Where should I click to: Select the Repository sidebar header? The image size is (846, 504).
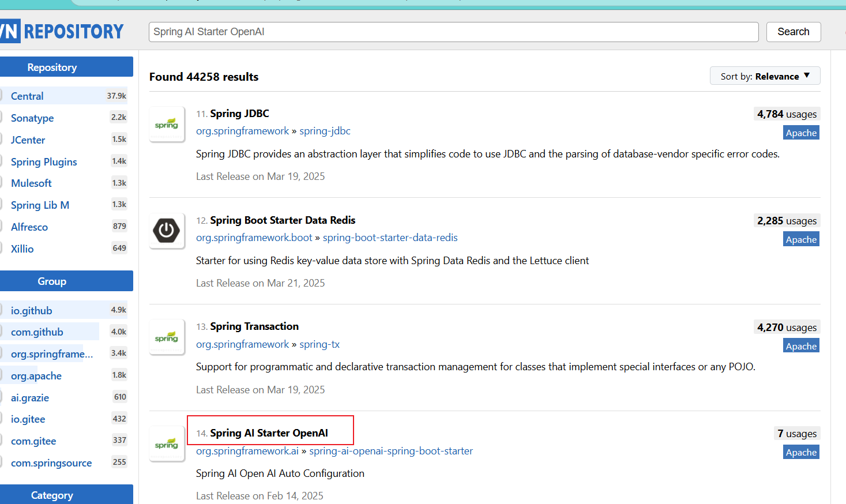pyautogui.click(x=51, y=67)
